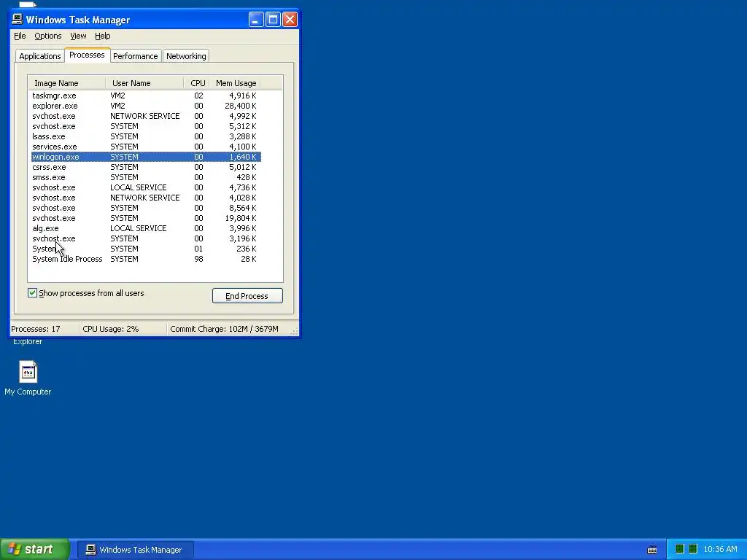
Task: Select svchost.exe with 8,564 K memory
Action: point(146,208)
